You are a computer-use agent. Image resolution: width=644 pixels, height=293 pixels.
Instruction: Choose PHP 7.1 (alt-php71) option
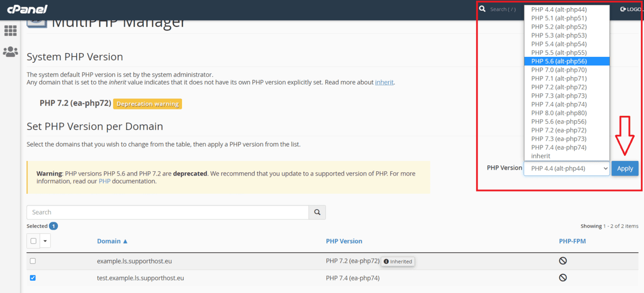tap(567, 78)
